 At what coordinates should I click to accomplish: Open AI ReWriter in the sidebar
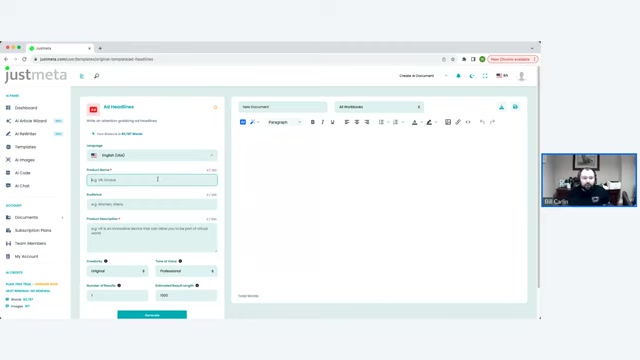(x=25, y=134)
